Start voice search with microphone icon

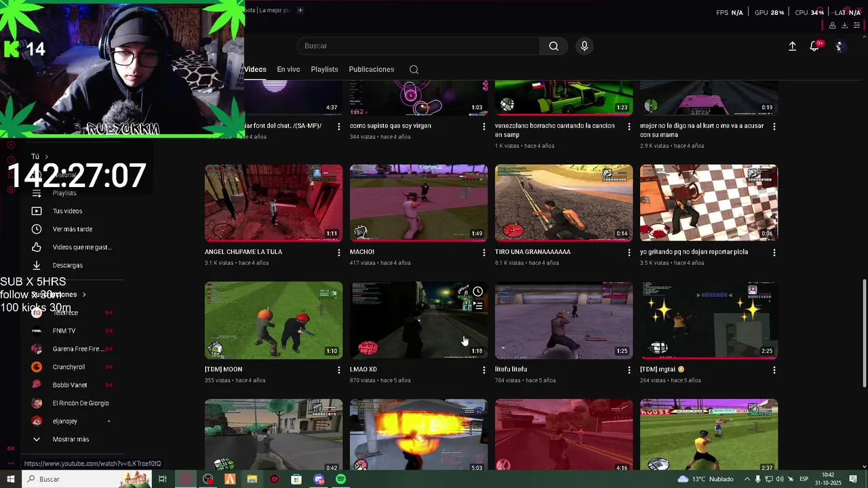585,46
